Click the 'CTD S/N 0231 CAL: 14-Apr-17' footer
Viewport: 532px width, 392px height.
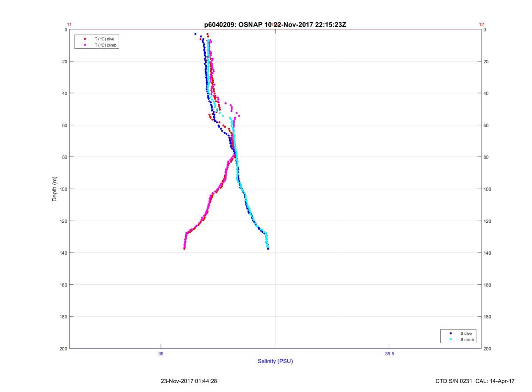click(x=475, y=381)
